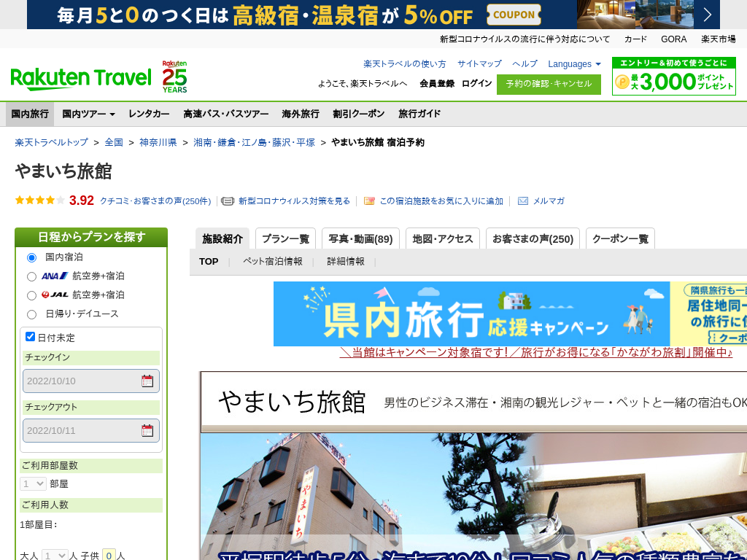
Task: Select the 国内宿泊 radio button
Action: (31, 257)
